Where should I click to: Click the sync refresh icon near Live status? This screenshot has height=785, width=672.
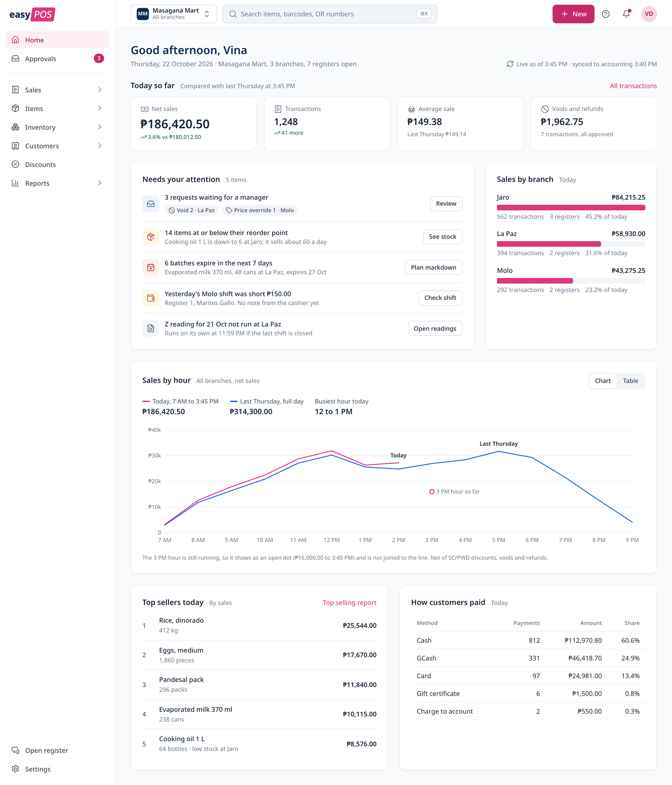510,64
